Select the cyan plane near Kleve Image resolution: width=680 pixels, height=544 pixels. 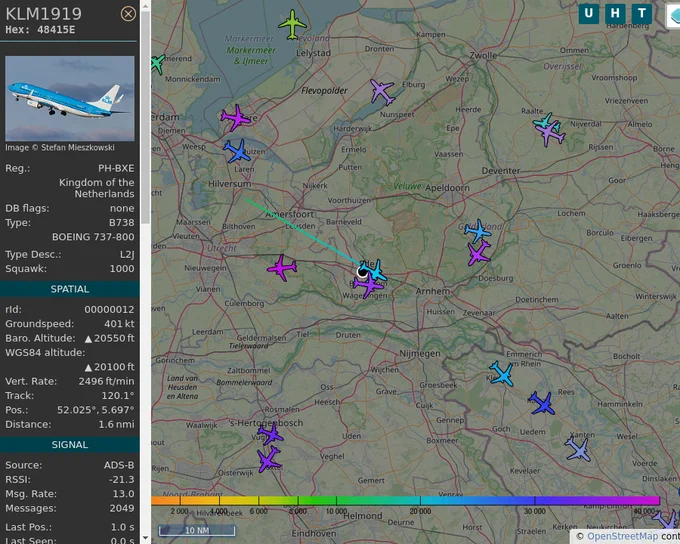pos(502,374)
